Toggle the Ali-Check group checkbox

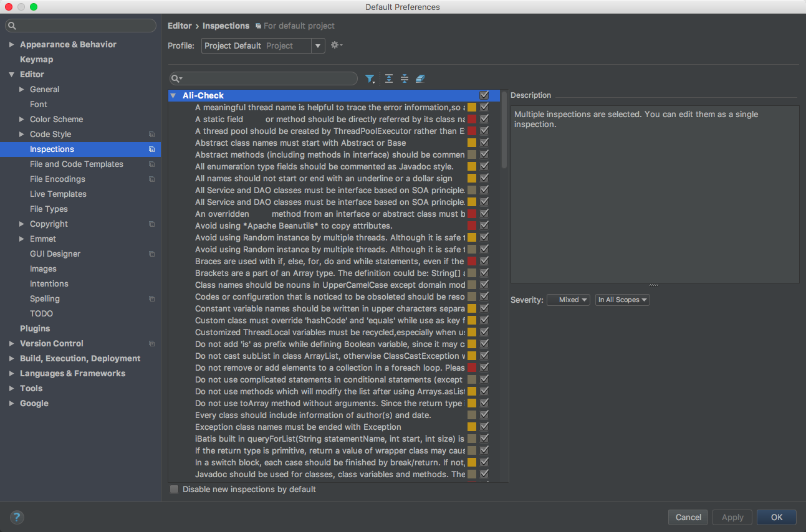click(484, 95)
